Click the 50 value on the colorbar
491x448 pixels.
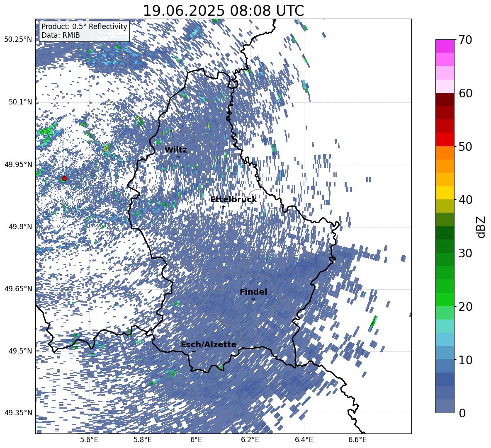[466, 146]
